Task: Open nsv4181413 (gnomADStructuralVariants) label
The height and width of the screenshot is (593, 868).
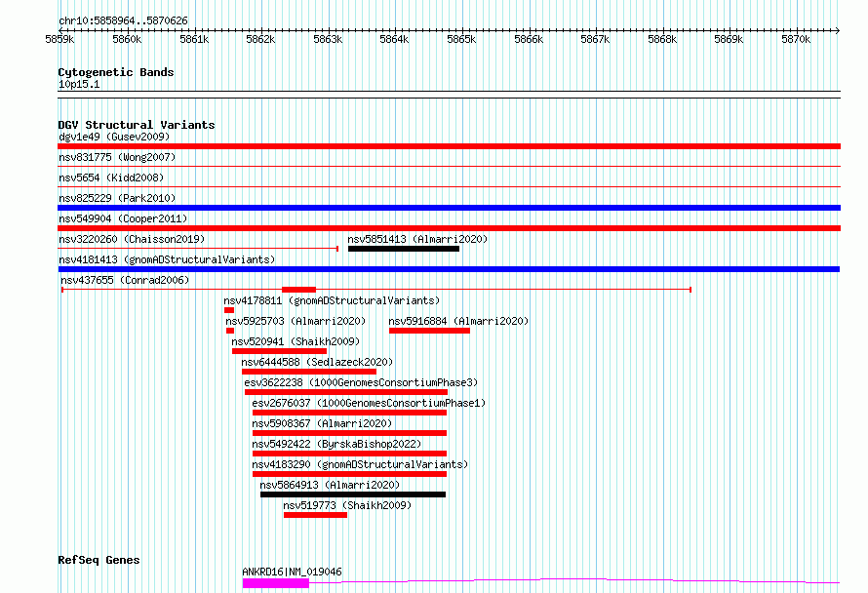Action: point(167,259)
